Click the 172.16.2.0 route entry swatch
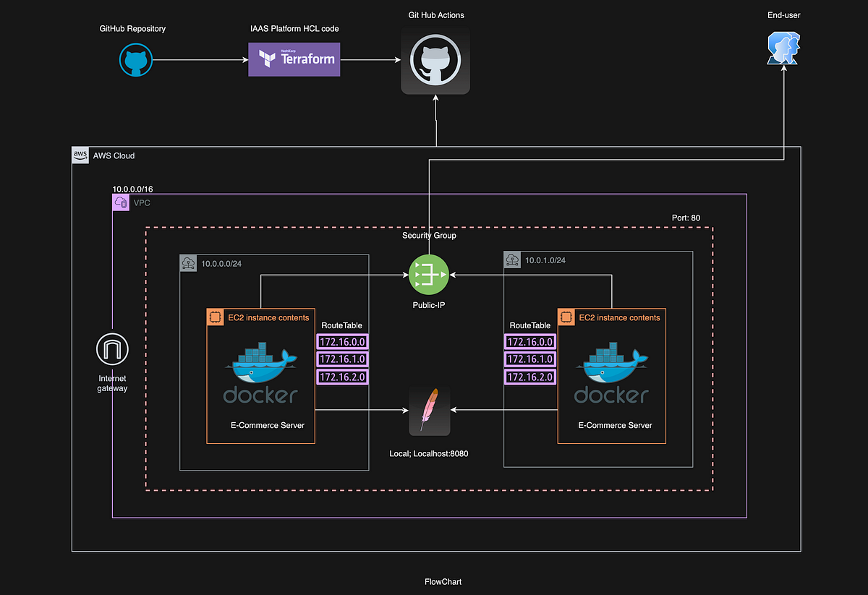The width and height of the screenshot is (868, 595). [x=342, y=376]
